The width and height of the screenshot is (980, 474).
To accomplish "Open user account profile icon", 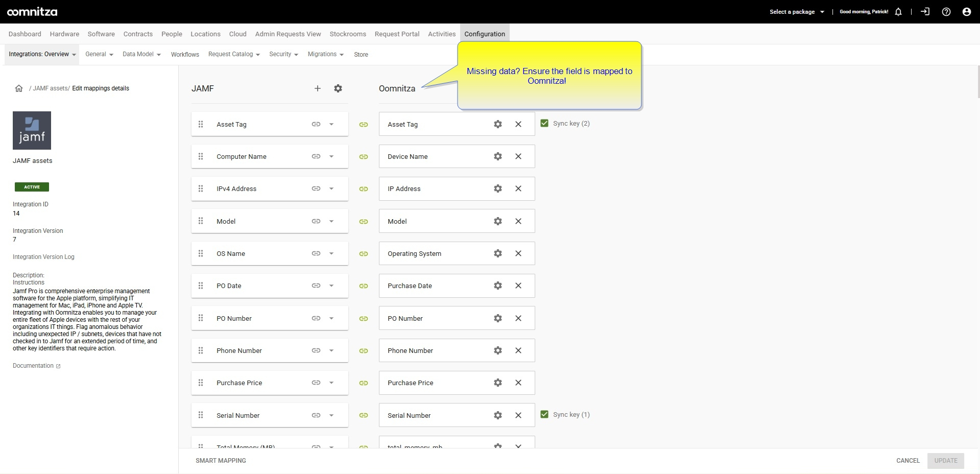I will pos(967,12).
